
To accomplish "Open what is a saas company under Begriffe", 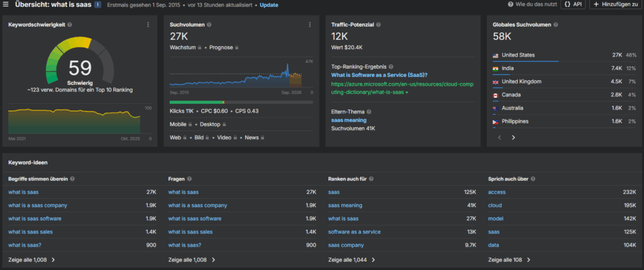I will [37, 205].
